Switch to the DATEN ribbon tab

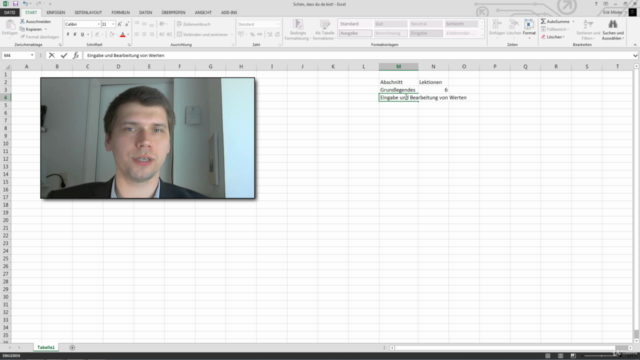(145, 12)
